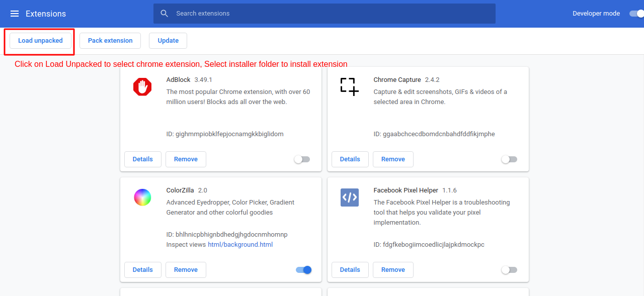Click the AdBlock stop-hand icon
644x296 pixels.
point(142,87)
